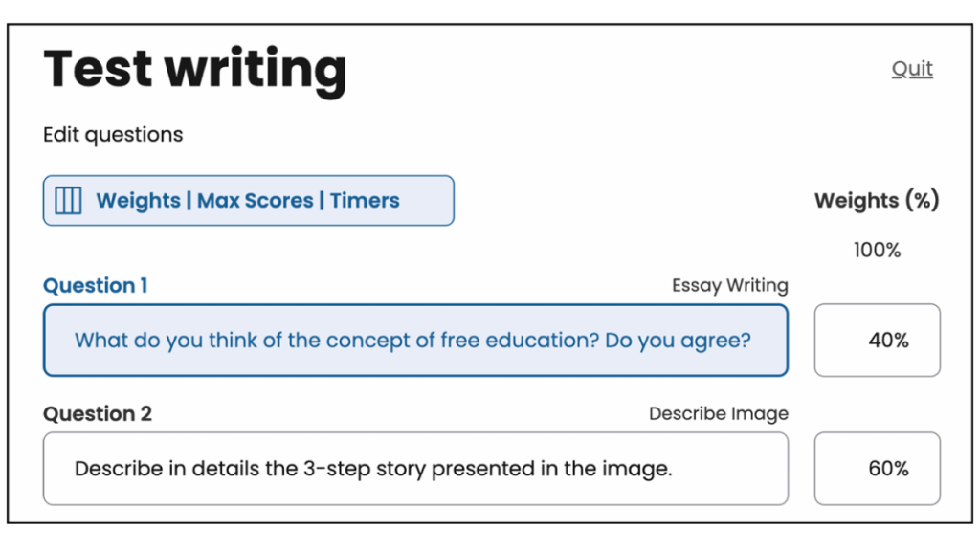Select the Question 1 free education prompt box
980x551 pixels.
click(415, 341)
